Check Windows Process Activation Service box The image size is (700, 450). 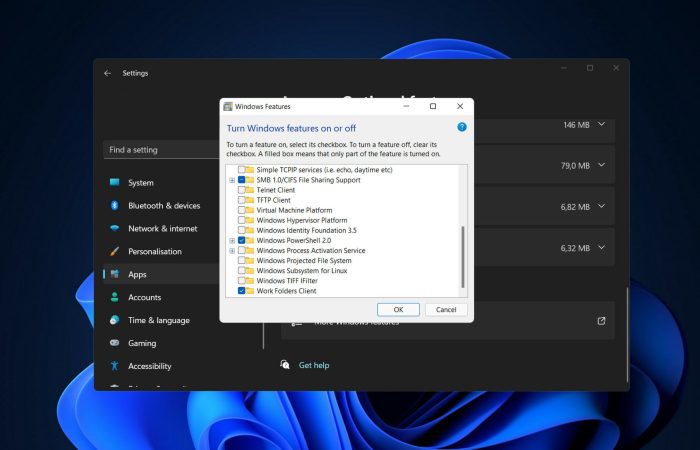(241, 250)
